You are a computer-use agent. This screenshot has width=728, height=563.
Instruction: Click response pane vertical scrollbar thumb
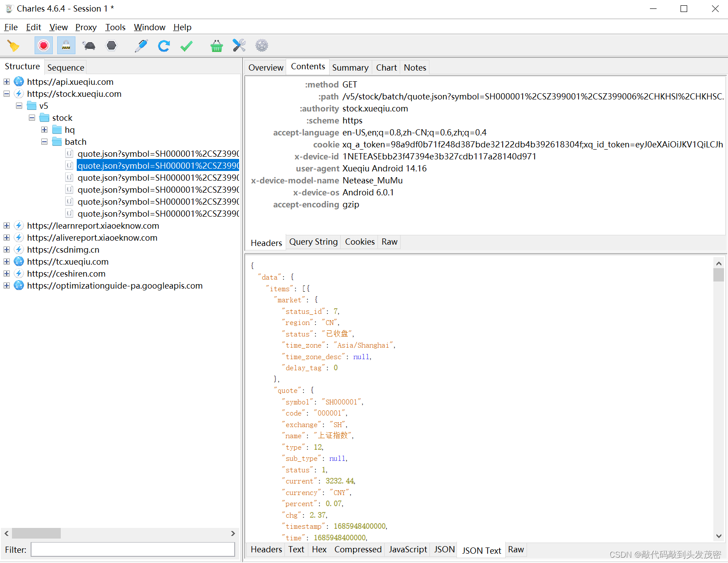pos(719,275)
